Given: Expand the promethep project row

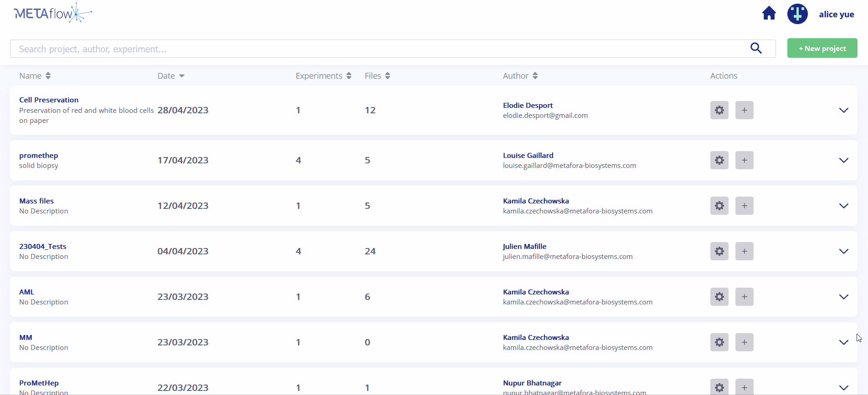Looking at the screenshot, I should click(843, 160).
